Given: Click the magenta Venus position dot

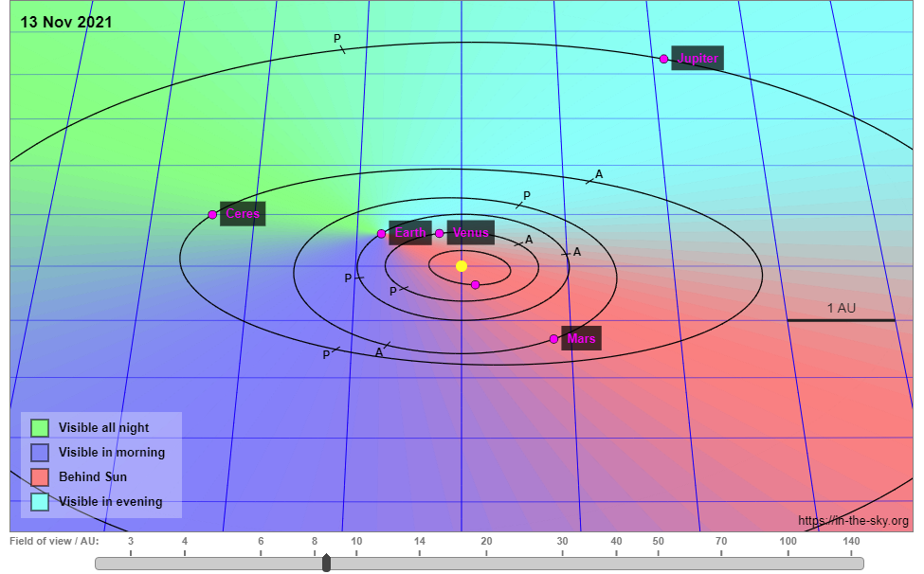Looking at the screenshot, I should (439, 233).
